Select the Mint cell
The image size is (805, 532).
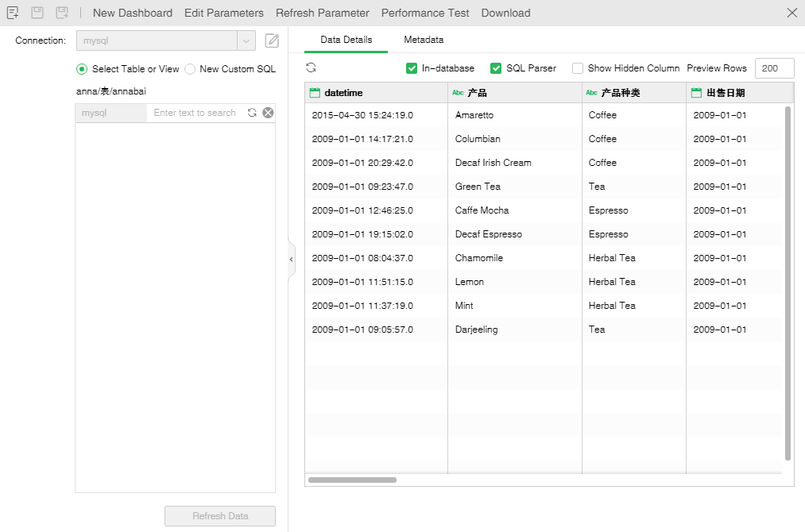tap(515, 306)
